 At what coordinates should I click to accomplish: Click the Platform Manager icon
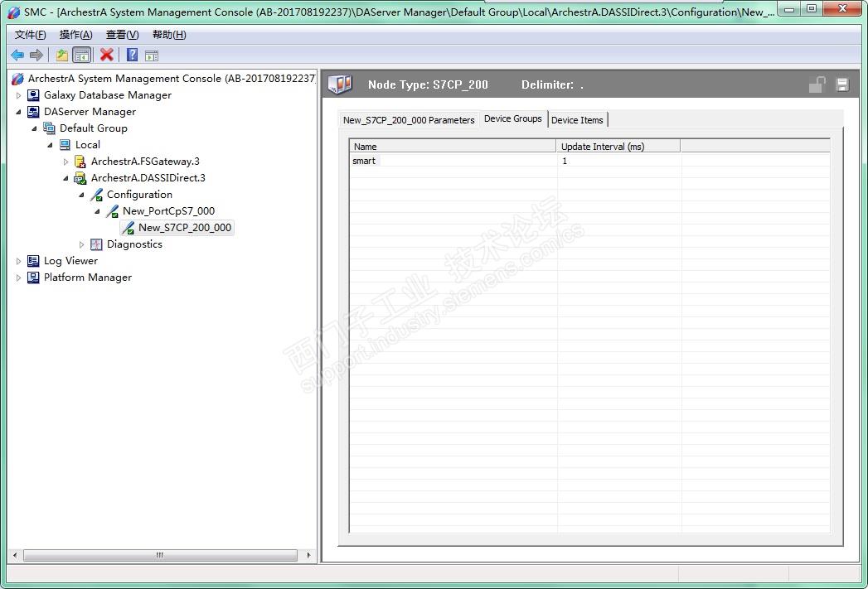33,278
